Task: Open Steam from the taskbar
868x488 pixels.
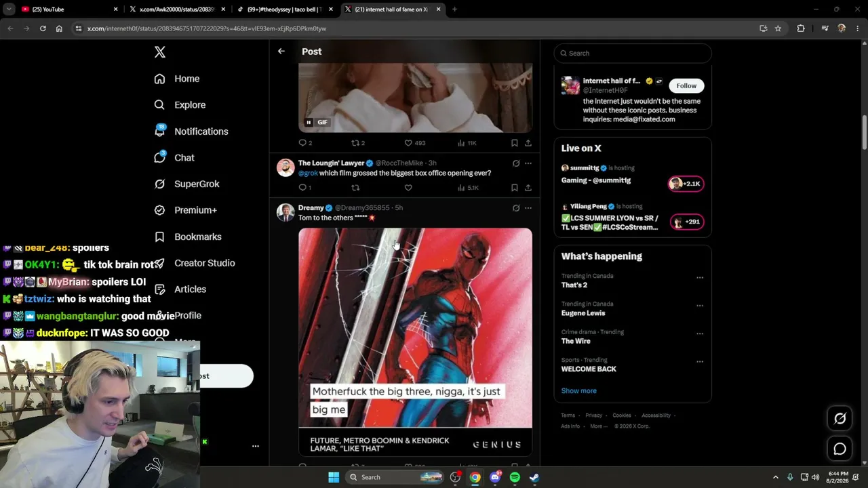Action: (534, 477)
